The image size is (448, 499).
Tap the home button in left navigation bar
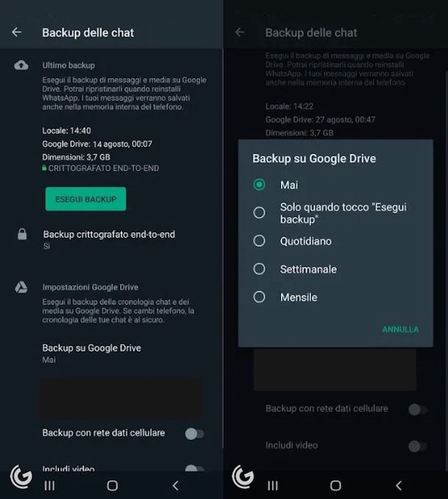click(x=112, y=486)
